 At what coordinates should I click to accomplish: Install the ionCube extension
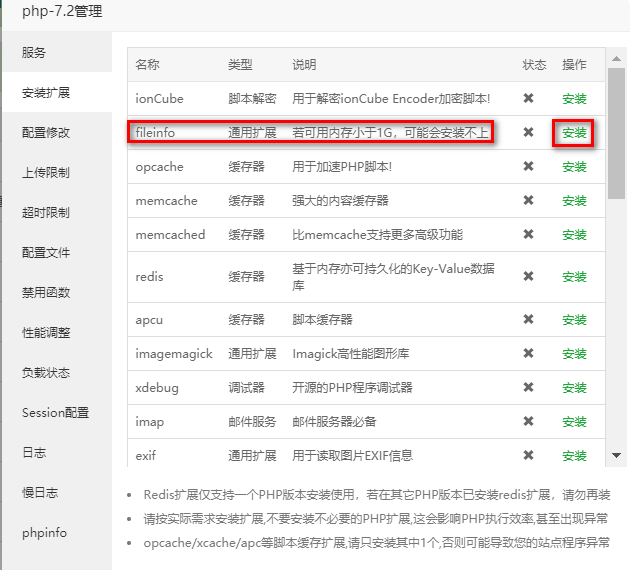574,98
